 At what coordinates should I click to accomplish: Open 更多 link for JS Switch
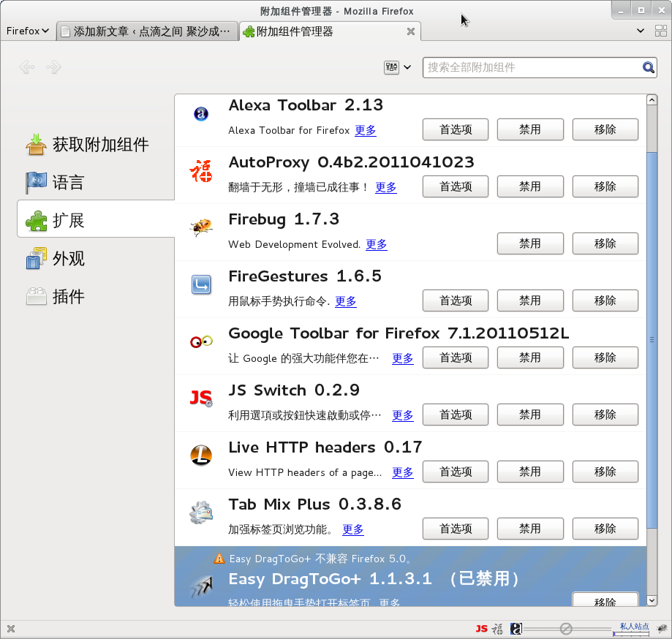click(x=402, y=415)
